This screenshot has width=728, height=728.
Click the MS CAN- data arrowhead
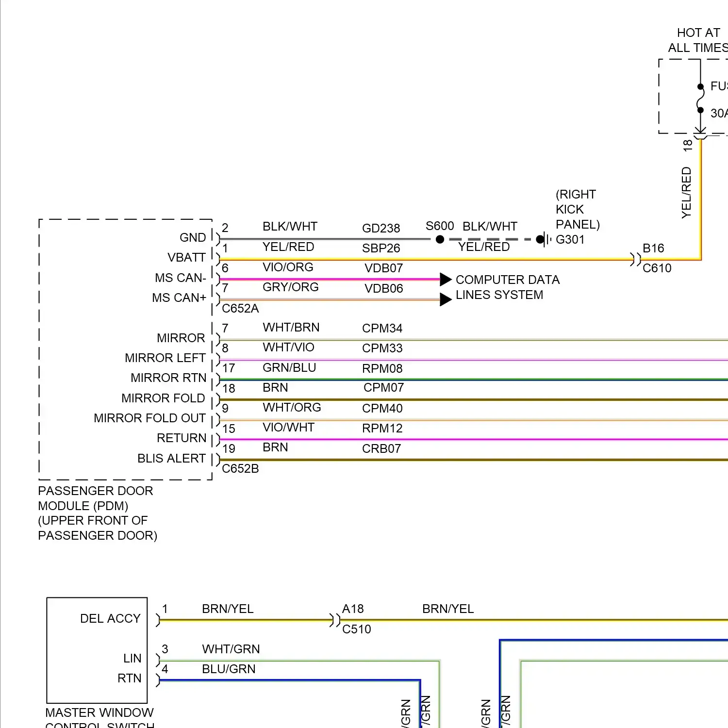coord(446,280)
